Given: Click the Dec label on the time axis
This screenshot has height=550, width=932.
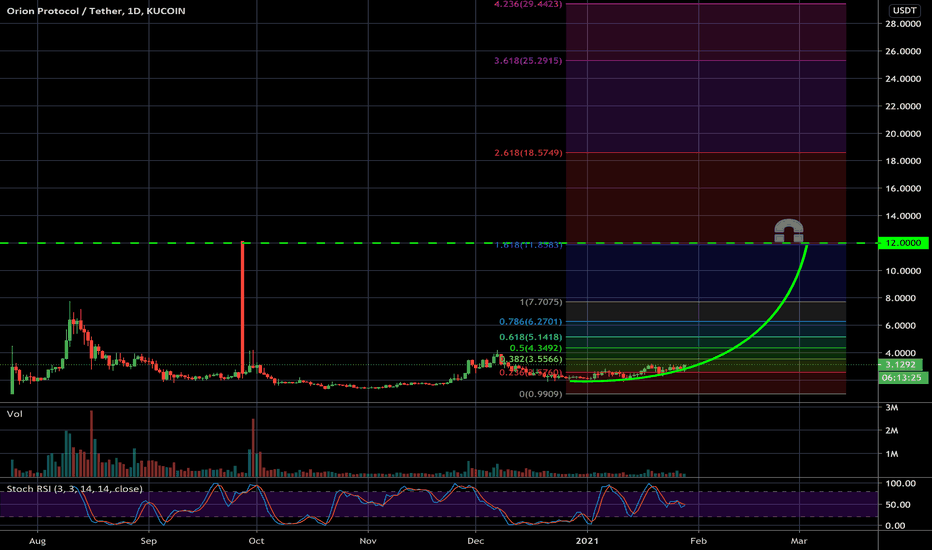Looking at the screenshot, I should [476, 540].
